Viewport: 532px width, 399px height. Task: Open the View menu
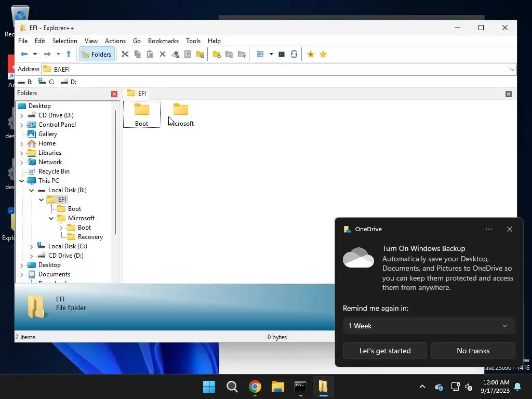point(91,41)
